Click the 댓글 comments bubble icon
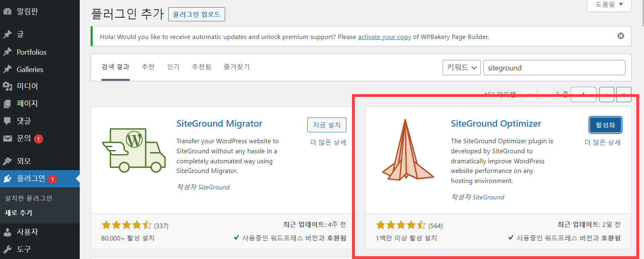Screen dimensions: 644x259 [8, 121]
